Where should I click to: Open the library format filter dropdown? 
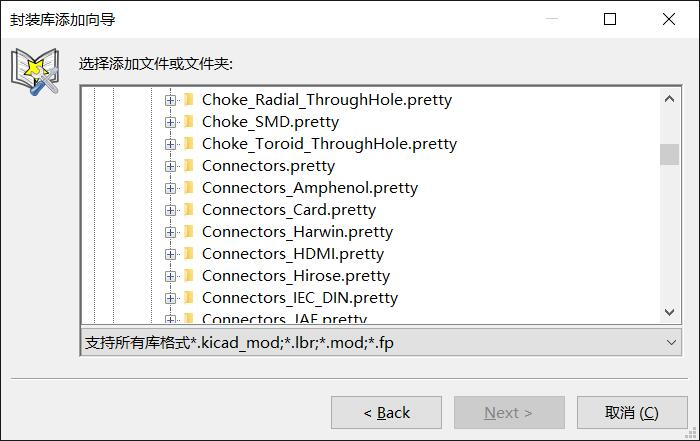381,343
